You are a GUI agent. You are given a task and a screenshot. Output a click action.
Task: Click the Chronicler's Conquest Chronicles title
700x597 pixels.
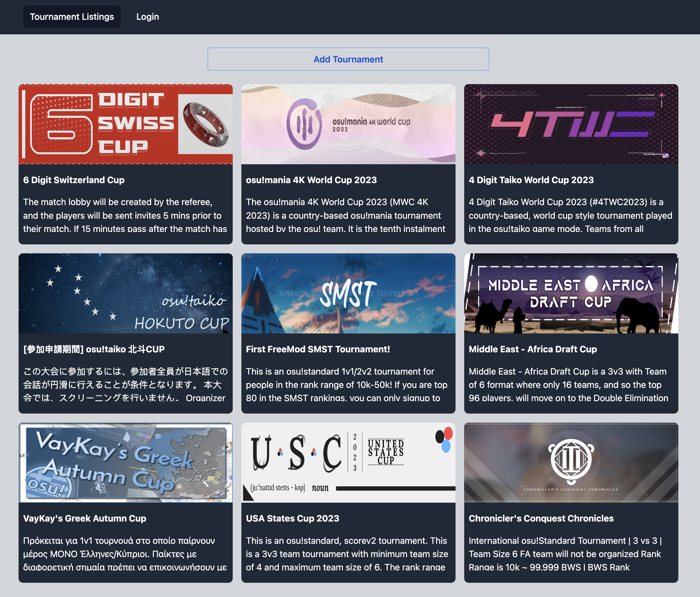tap(541, 518)
